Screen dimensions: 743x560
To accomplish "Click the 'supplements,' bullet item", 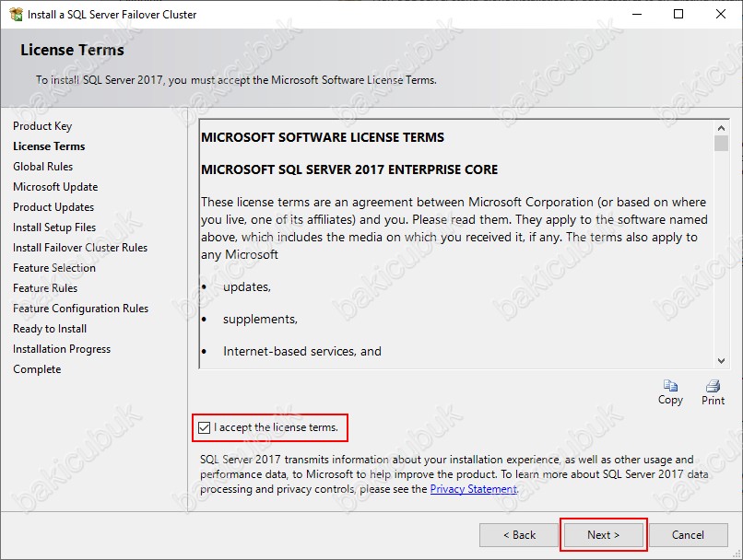I will pos(260,319).
